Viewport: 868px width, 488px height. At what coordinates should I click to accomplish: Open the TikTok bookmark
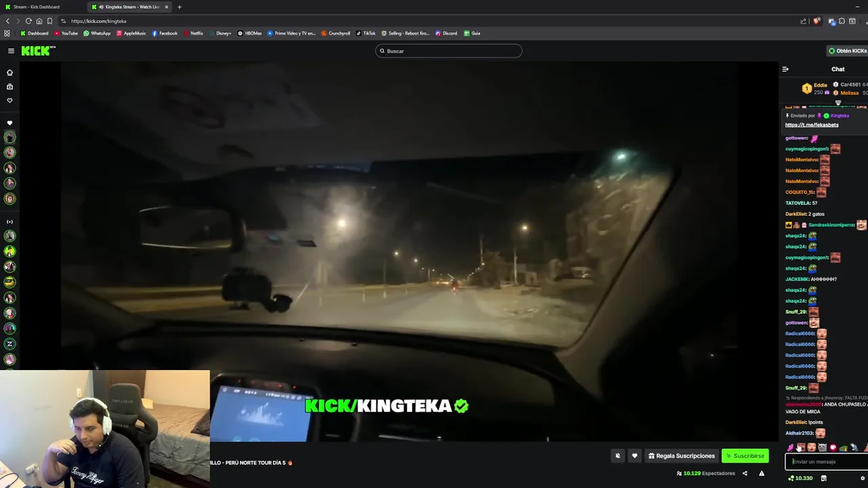(x=366, y=33)
